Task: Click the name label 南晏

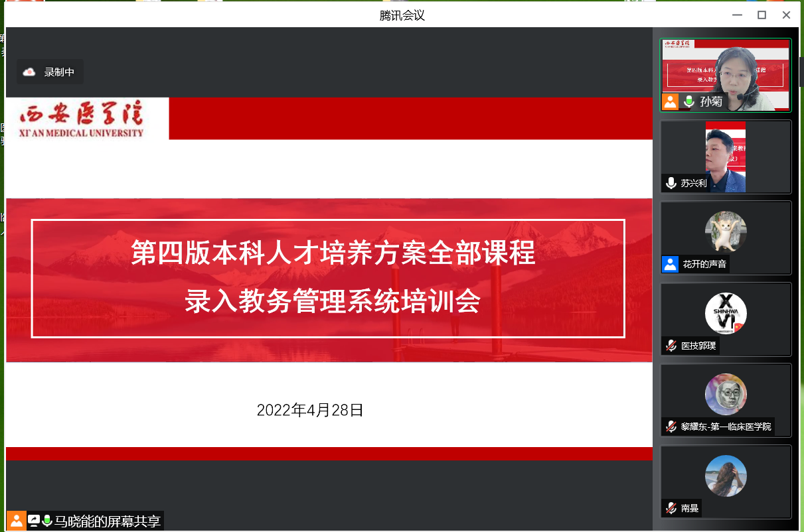Action: coord(690,508)
